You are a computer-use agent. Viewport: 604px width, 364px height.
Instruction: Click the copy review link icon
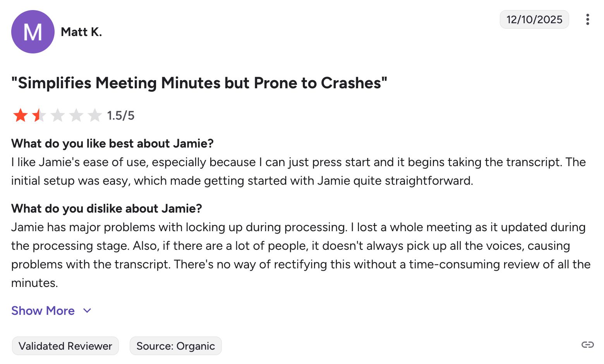pos(587,344)
